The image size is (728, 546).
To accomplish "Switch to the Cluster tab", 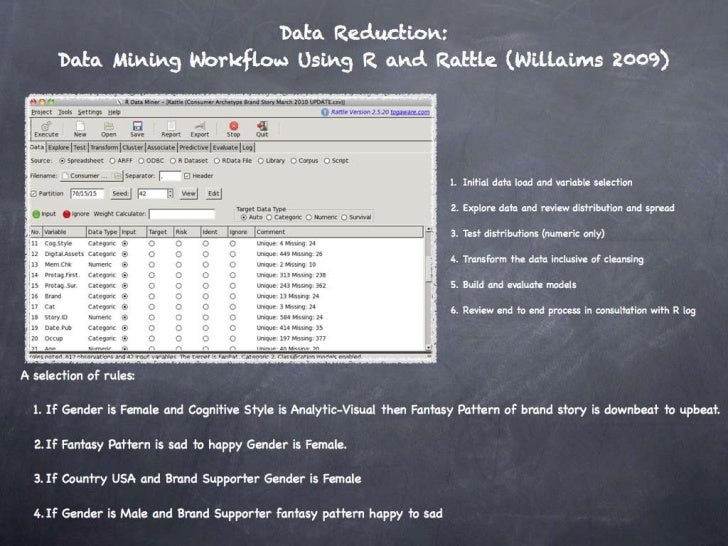I will pyautogui.click(x=133, y=147).
